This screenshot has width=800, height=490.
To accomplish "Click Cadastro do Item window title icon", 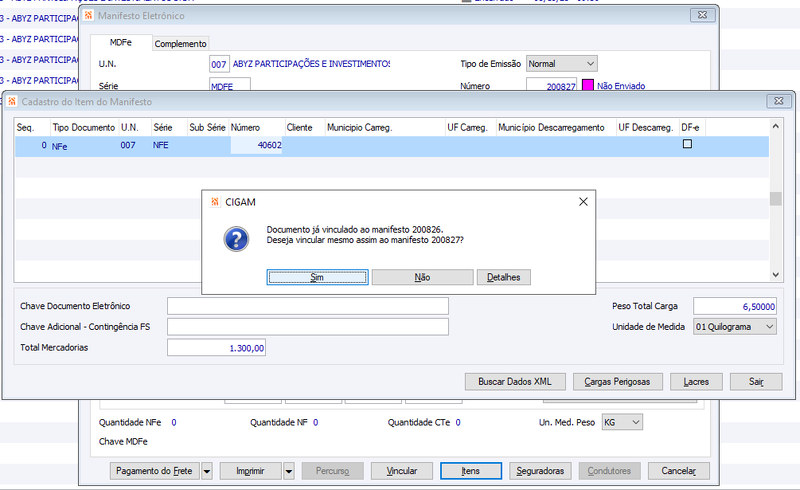I will [12, 101].
